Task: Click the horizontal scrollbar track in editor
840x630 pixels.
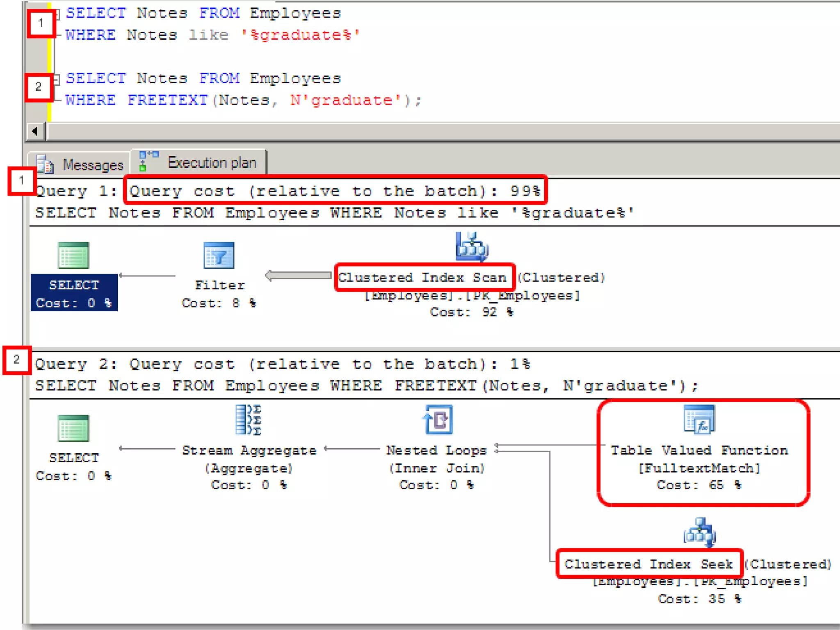Action: (410, 132)
